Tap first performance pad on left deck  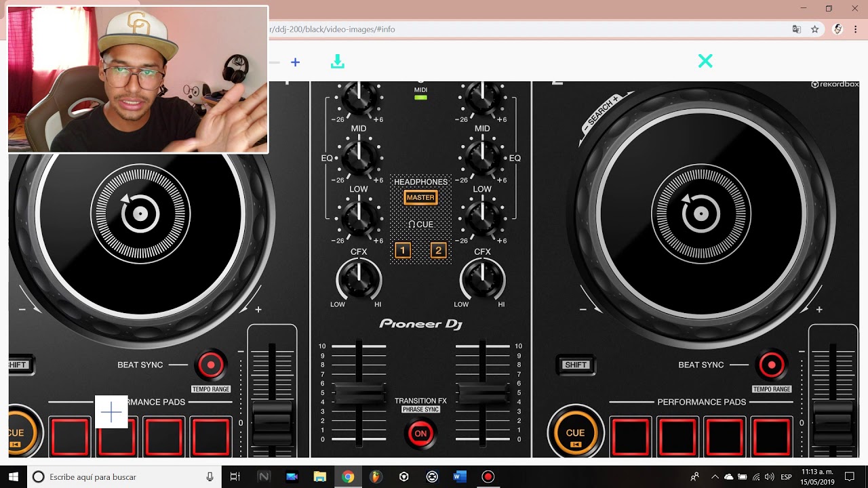coord(69,437)
